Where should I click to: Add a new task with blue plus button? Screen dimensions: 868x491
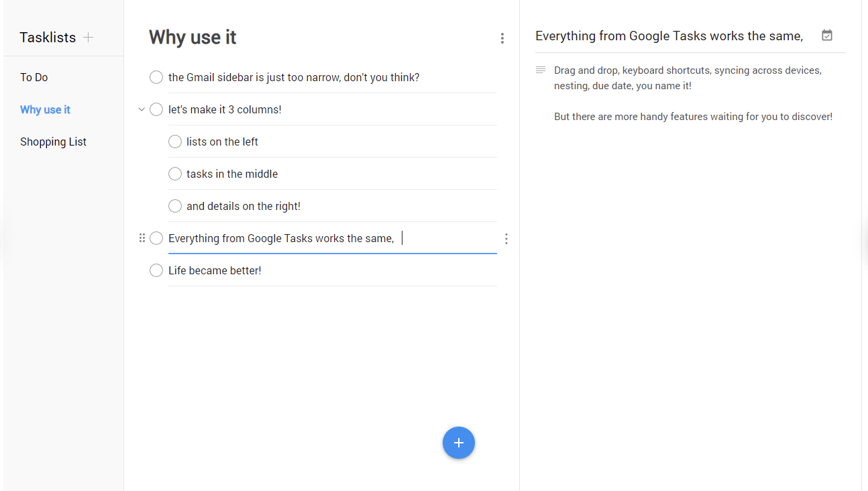pos(459,443)
